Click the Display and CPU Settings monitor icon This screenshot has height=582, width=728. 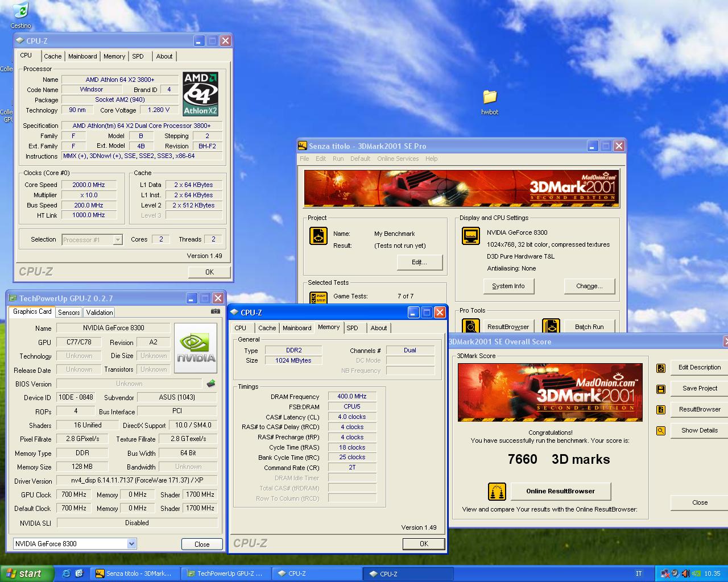tap(470, 235)
